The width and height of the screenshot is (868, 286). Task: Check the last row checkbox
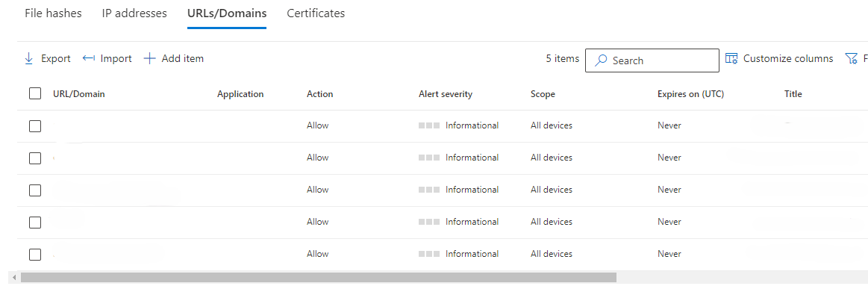click(35, 255)
